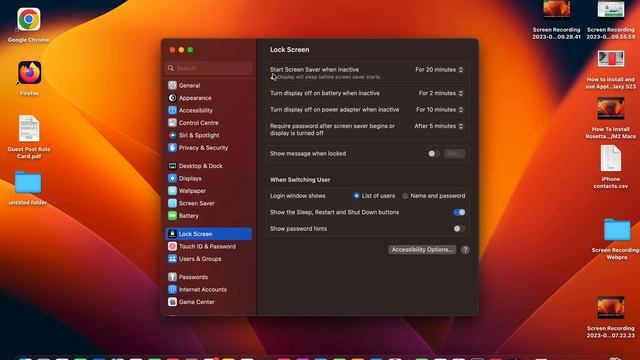Viewport: 640px width, 360px height.
Task: Select untitled folder on desktop
Action: [28, 182]
